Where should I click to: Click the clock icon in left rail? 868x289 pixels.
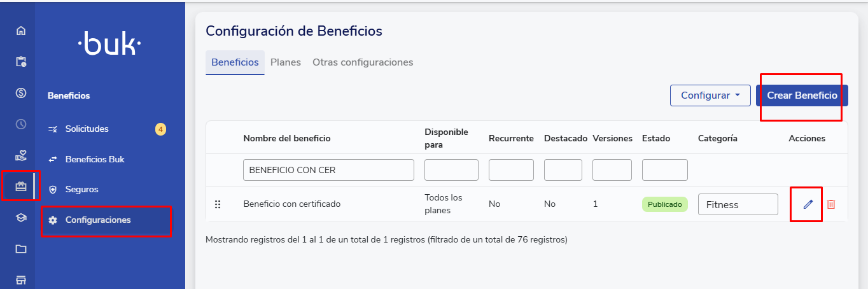(x=21, y=124)
